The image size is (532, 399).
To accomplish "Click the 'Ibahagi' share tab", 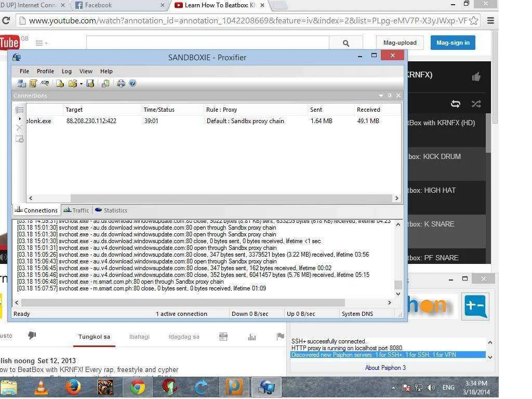I will pyautogui.click(x=139, y=337).
